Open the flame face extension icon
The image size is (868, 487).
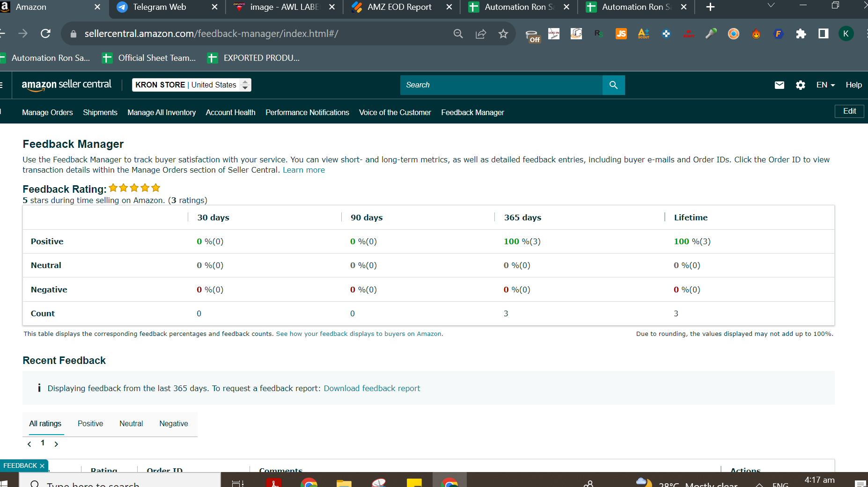756,34
